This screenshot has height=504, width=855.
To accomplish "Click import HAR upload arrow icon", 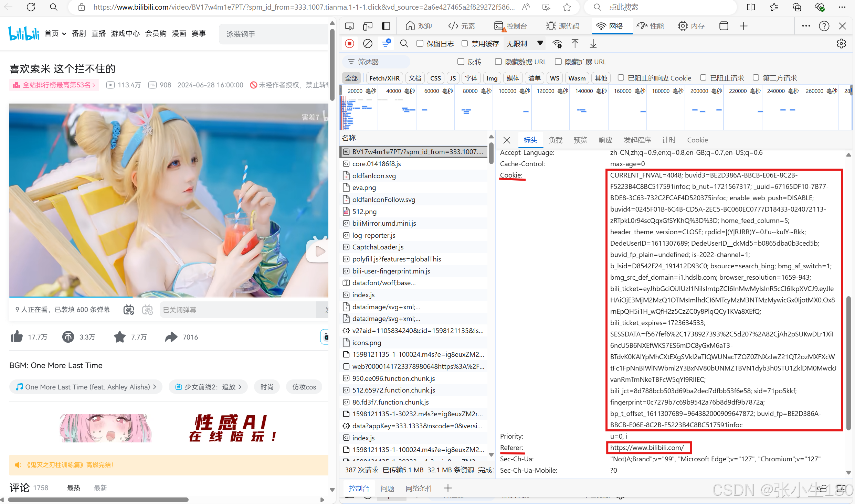I will [575, 44].
